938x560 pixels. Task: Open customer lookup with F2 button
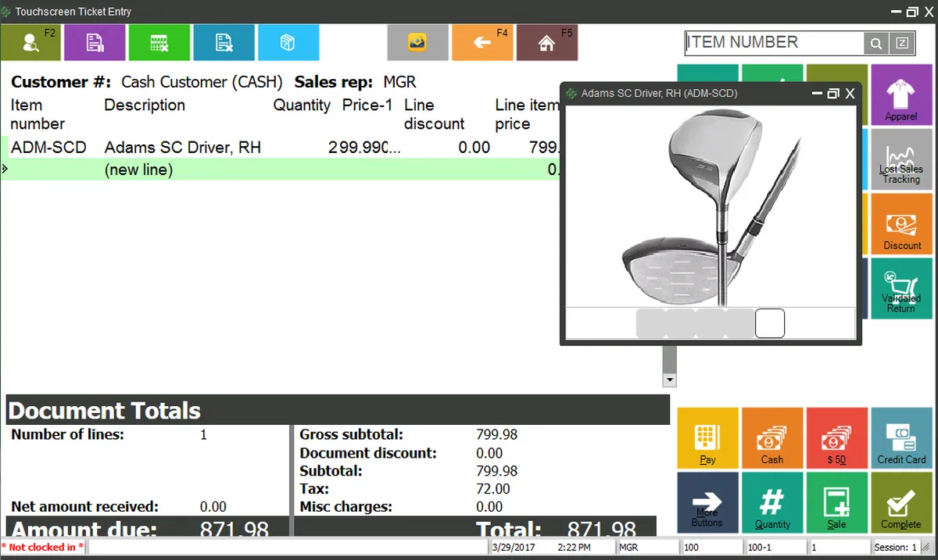(30, 43)
